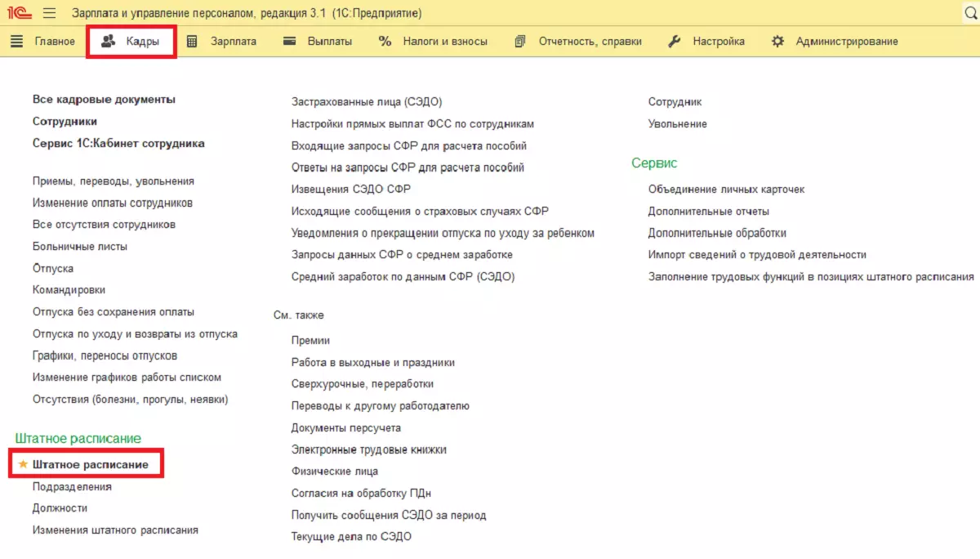Open Запросы данных СФР о среднем заработке

pos(402,254)
